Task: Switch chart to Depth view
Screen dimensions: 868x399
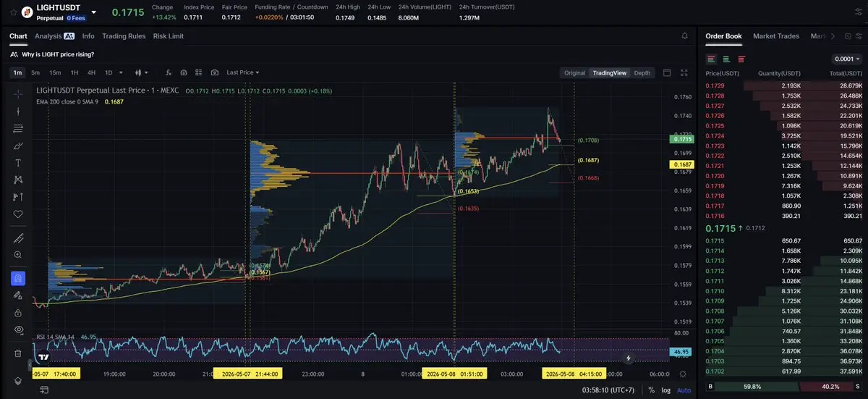Action: point(642,72)
